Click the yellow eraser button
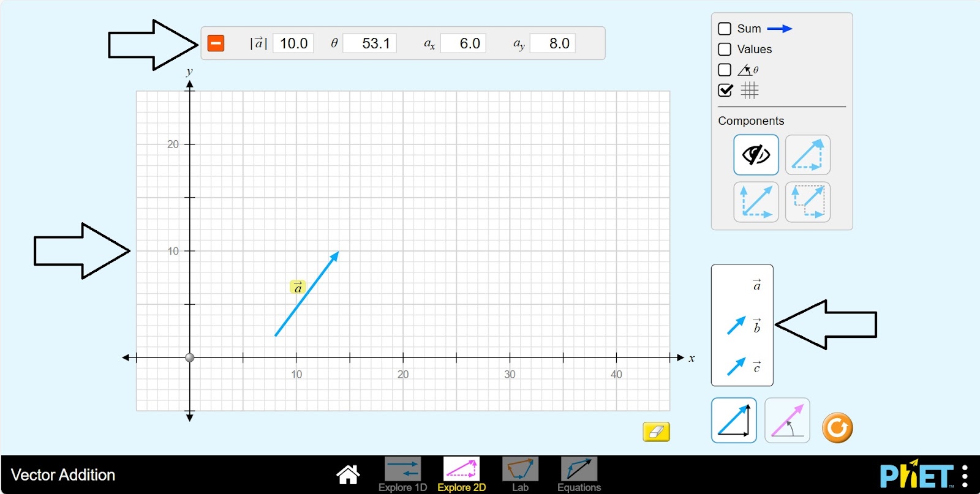This screenshot has width=980, height=494. (x=656, y=432)
